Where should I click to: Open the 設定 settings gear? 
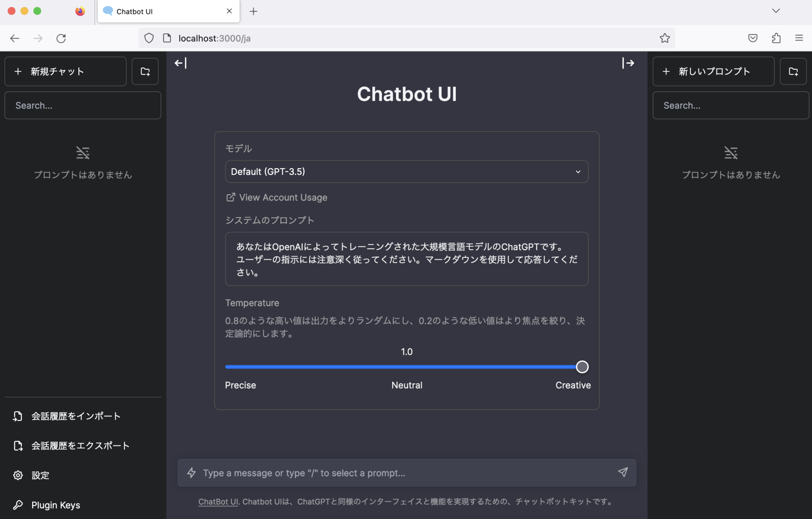(40, 475)
